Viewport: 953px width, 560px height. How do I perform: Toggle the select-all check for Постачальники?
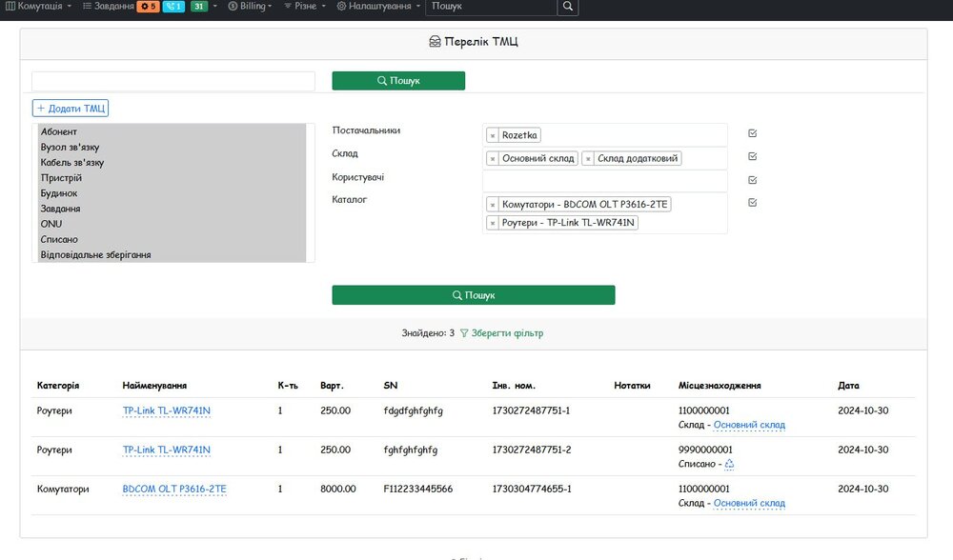tap(753, 133)
